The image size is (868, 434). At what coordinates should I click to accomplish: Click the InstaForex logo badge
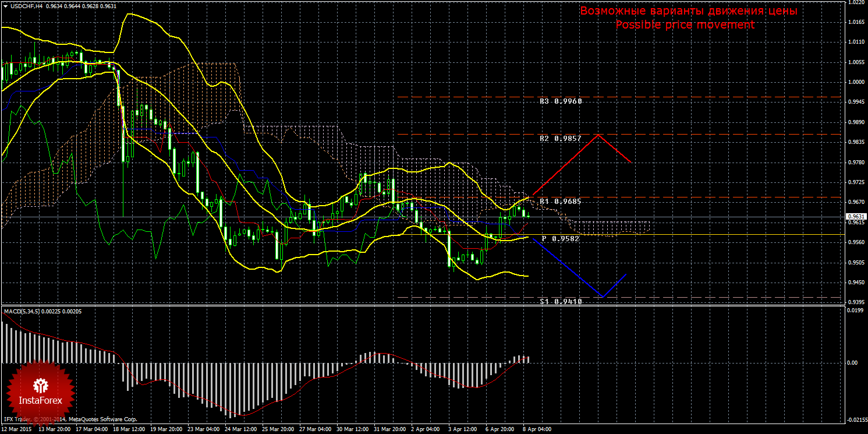click(x=41, y=390)
